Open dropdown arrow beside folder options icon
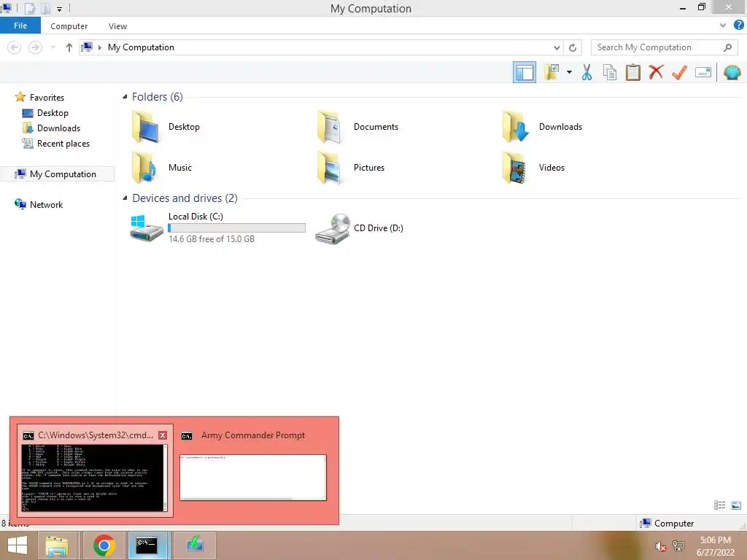This screenshot has width=747, height=560. [569, 72]
